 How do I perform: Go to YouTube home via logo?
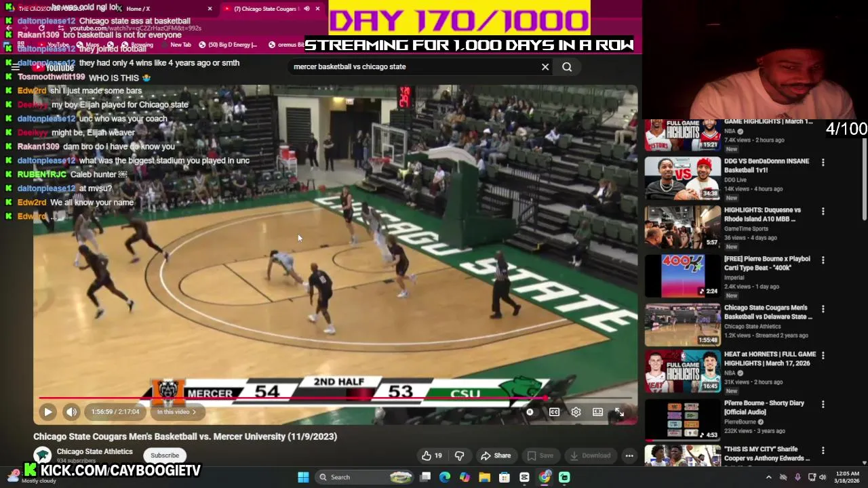click(53, 67)
